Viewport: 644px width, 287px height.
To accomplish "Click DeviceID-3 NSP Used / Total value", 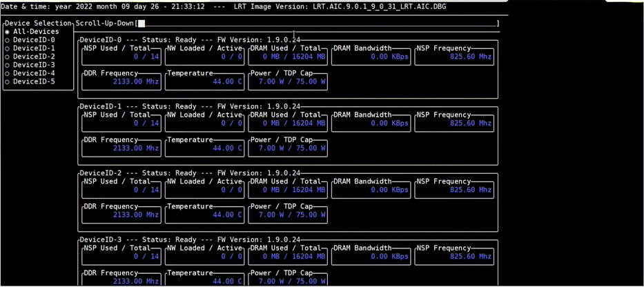I will click(x=146, y=256).
